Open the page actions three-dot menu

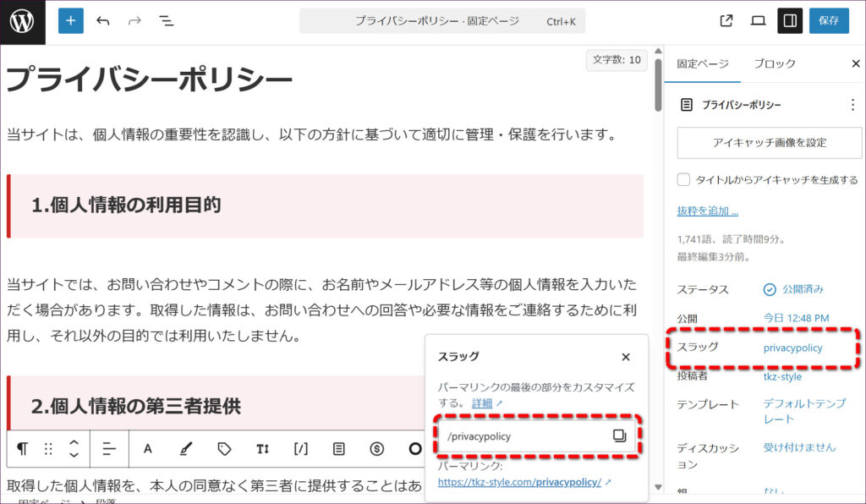pyautogui.click(x=852, y=105)
